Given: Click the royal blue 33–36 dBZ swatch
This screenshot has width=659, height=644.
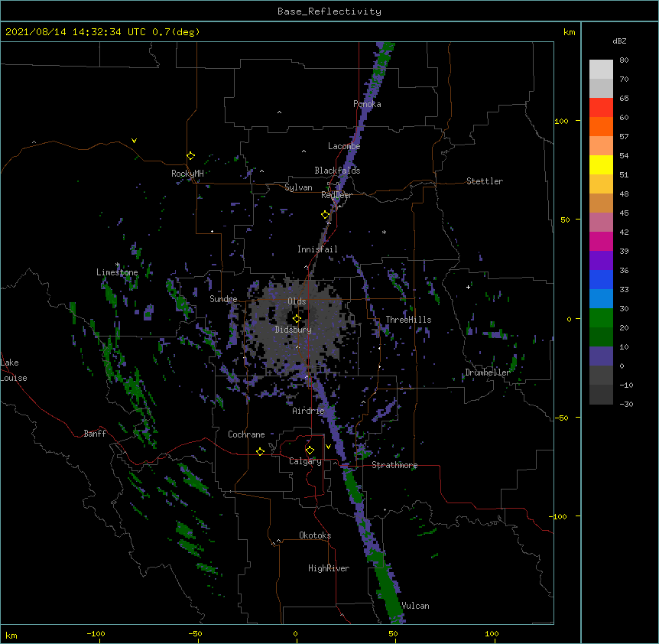Looking at the screenshot, I should pos(601,279).
